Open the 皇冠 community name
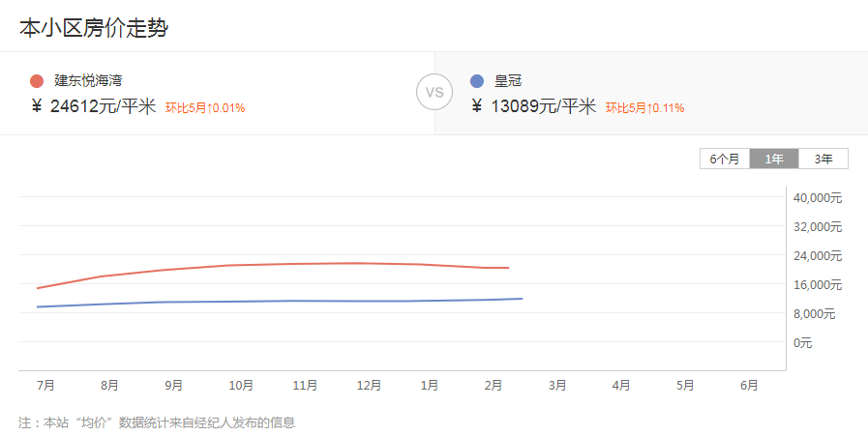868x436 pixels. click(x=508, y=81)
